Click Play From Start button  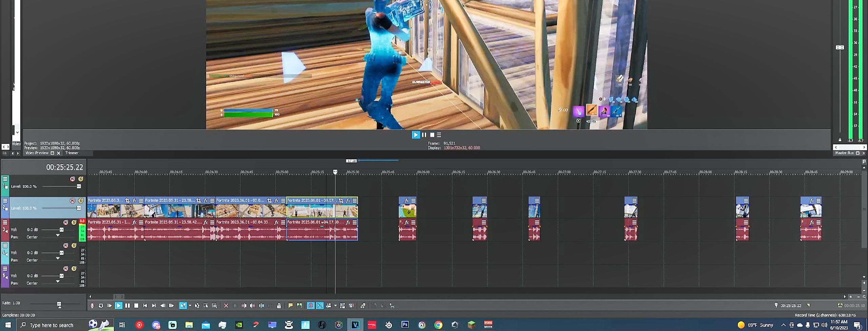[110, 306]
